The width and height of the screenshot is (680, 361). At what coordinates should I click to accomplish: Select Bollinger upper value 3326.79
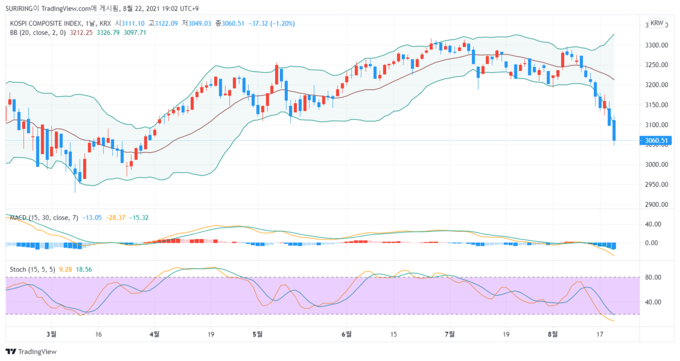pyautogui.click(x=108, y=33)
